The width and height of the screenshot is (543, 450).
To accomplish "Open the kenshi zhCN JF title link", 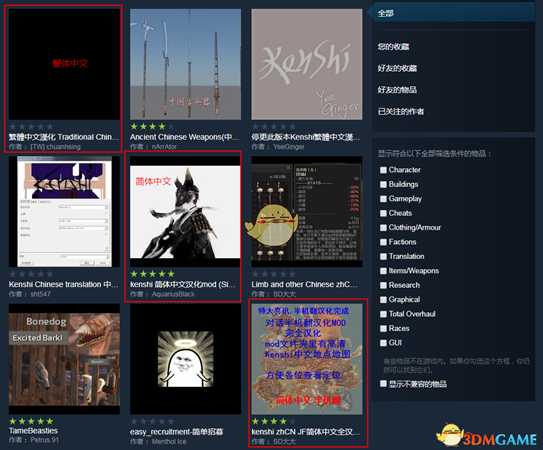I will (302, 432).
